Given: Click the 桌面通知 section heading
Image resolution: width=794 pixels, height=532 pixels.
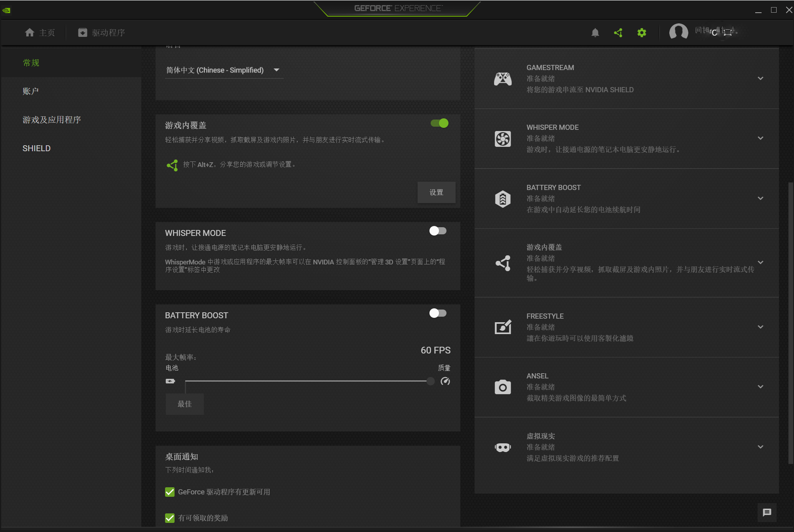Looking at the screenshot, I should tap(182, 457).
